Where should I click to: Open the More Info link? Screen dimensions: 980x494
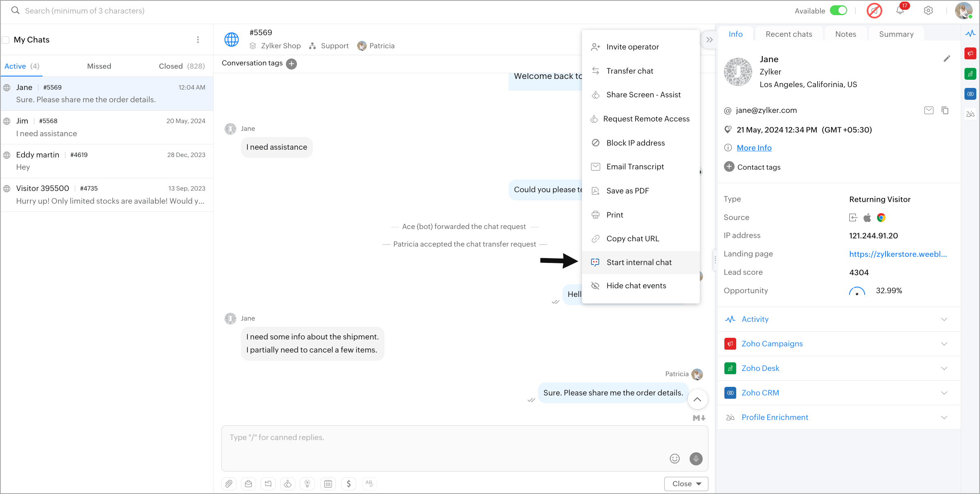pyautogui.click(x=754, y=148)
